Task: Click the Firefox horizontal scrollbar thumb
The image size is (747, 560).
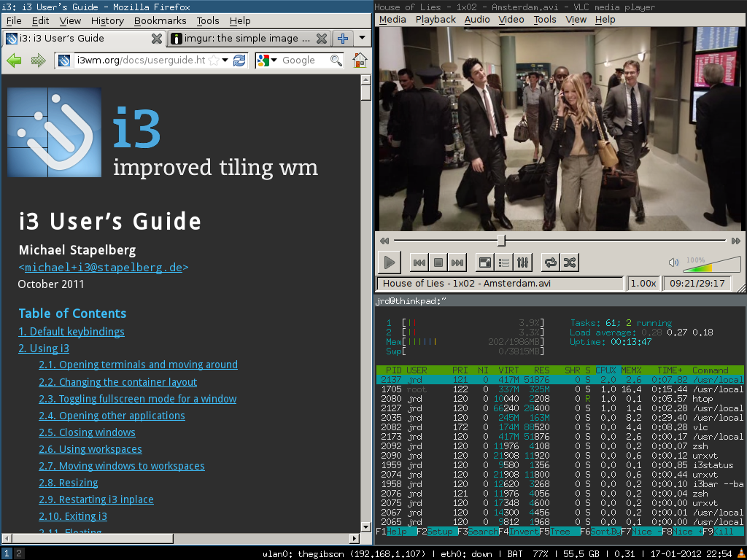Action: point(92,539)
